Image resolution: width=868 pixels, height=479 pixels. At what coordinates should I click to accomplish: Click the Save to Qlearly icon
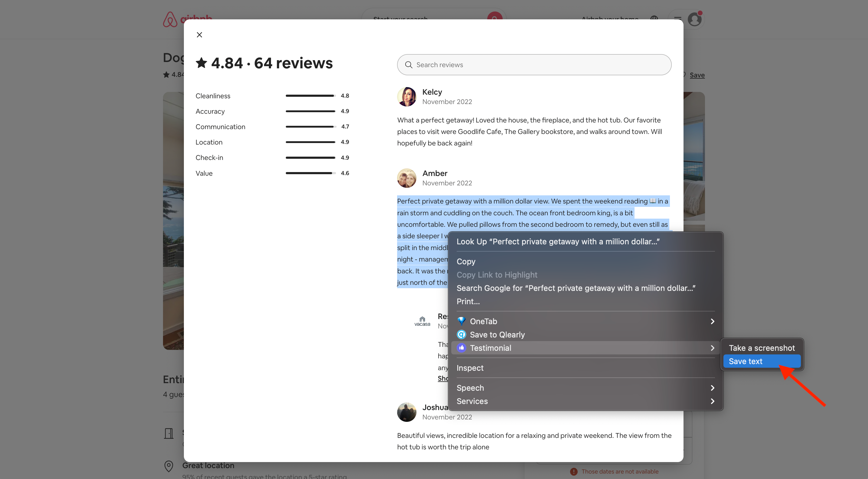click(x=461, y=334)
